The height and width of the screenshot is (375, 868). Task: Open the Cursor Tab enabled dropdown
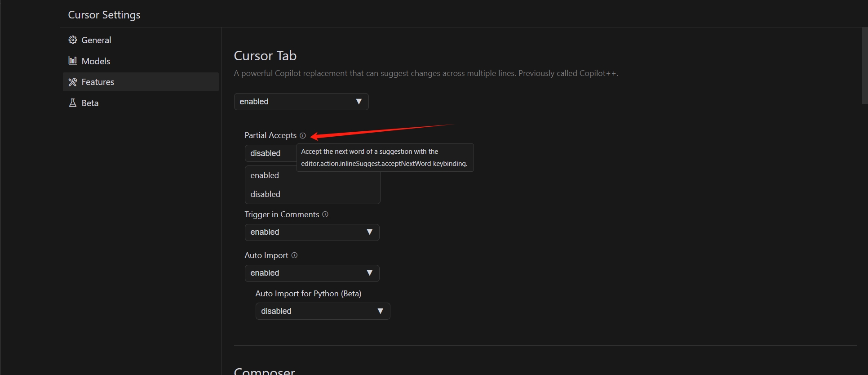[x=301, y=102]
